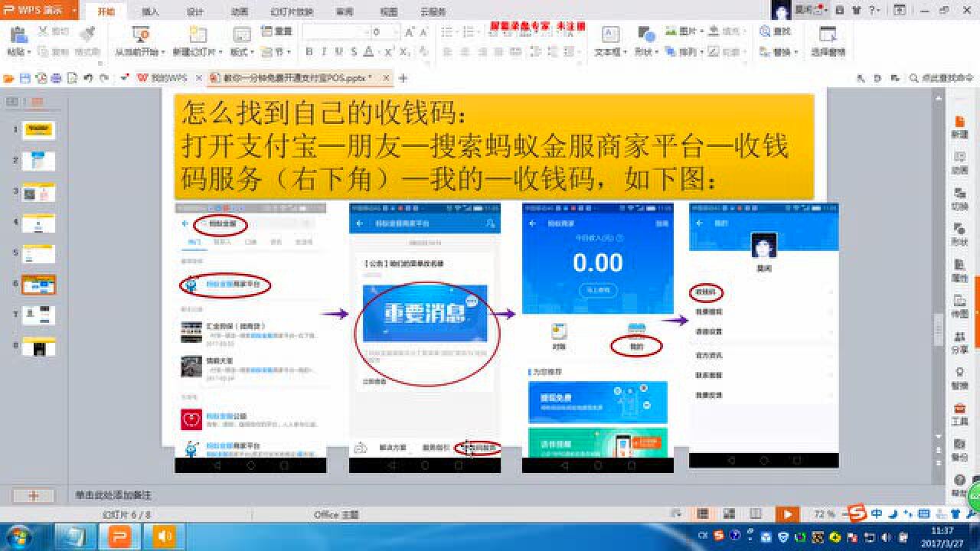
Task: Toggle superscript formatting
Action: pyautogui.click(x=389, y=52)
